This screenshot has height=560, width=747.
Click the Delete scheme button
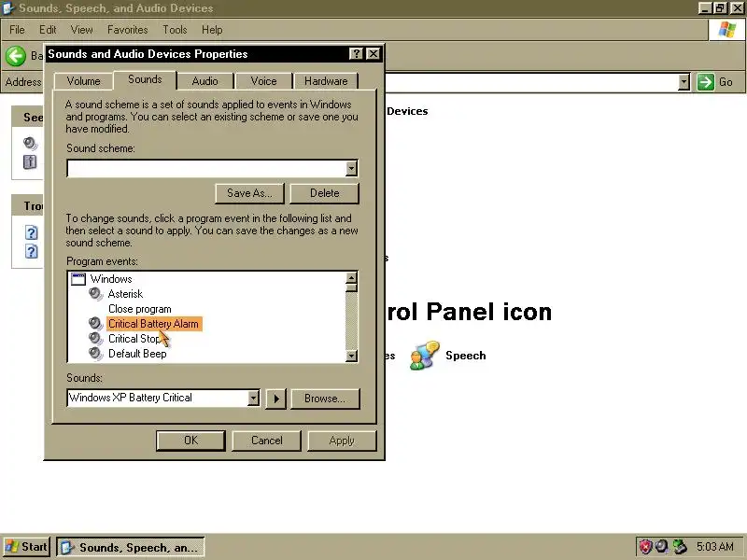[324, 193]
